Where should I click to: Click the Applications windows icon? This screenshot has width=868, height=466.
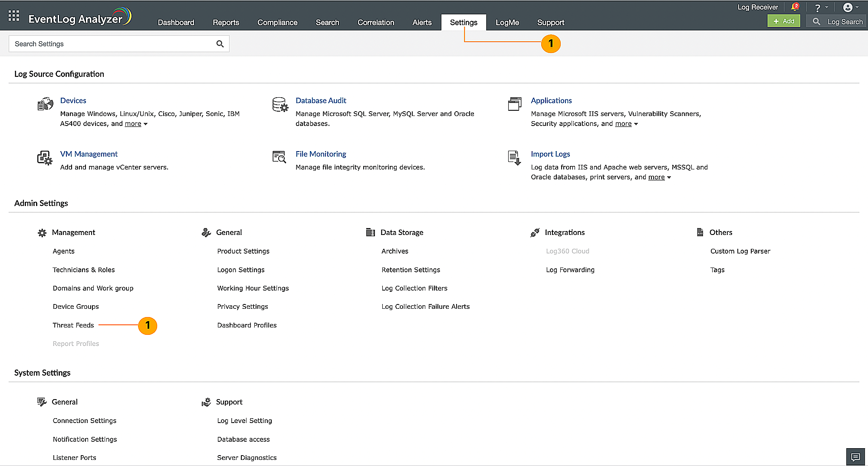[x=515, y=104]
